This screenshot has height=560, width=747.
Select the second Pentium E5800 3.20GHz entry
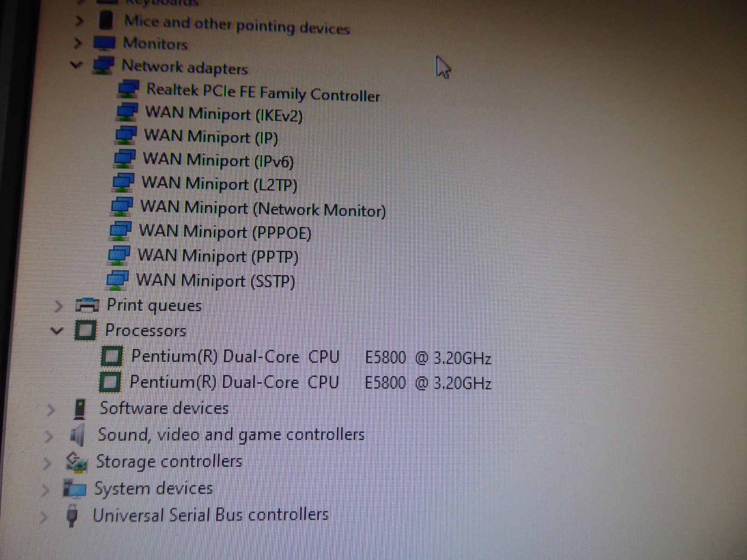tap(310, 382)
